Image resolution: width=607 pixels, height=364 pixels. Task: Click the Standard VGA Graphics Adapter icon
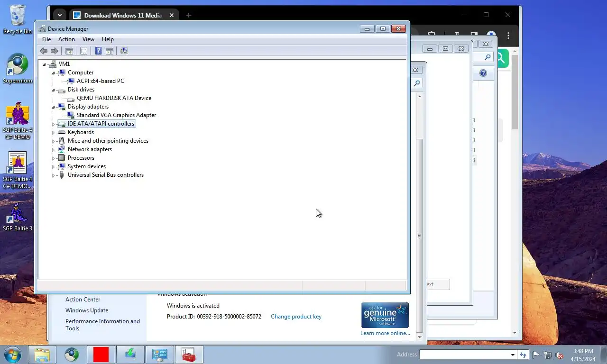tap(70, 115)
